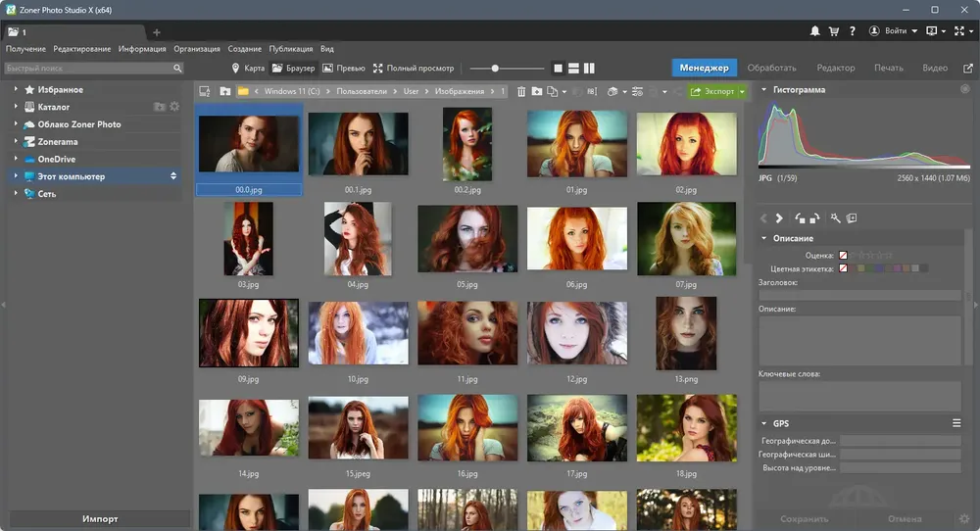Screen dimensions: 980x531
Task: Switch to large tiles view mode
Action: pos(559,69)
